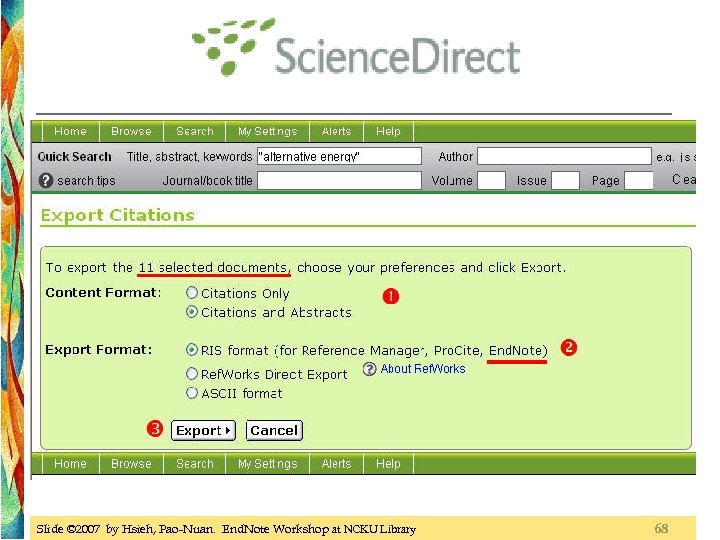Click the search tips link

click(x=86, y=181)
